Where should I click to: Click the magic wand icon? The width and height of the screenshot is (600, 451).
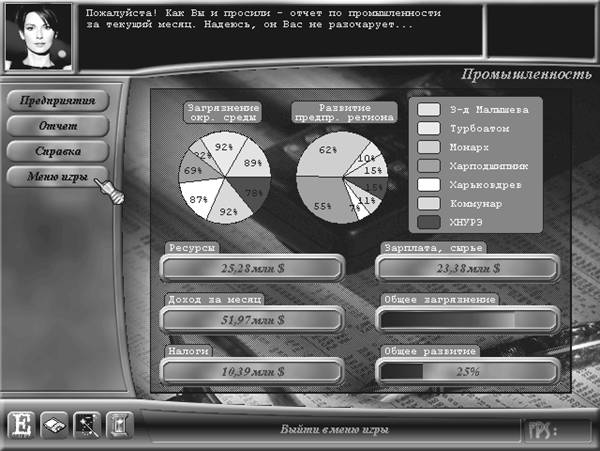tap(88, 426)
